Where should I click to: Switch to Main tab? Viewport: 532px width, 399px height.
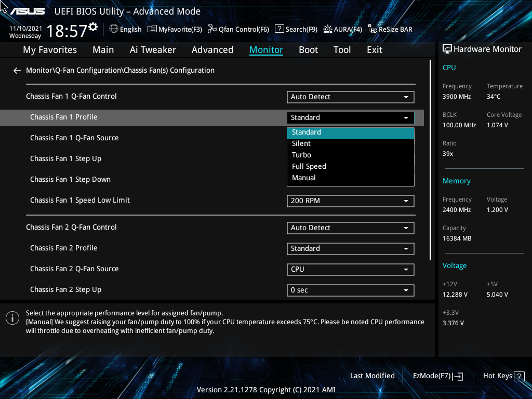click(x=103, y=50)
